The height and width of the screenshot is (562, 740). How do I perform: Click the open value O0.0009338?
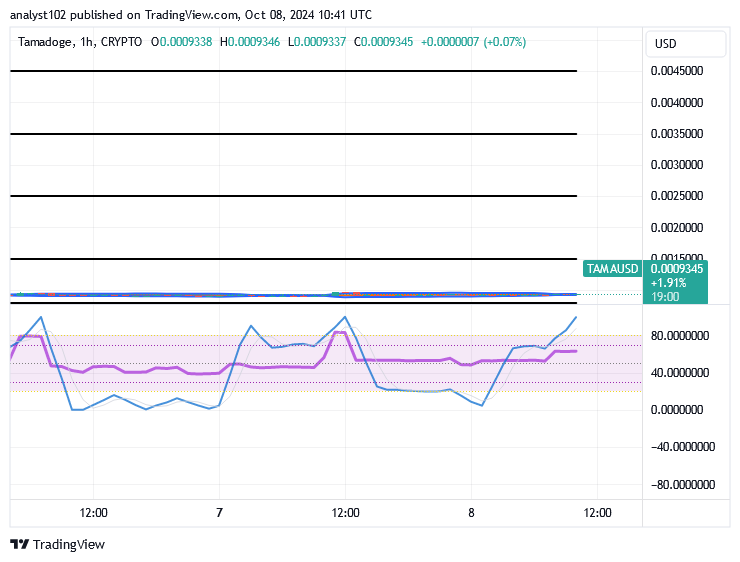click(181, 42)
